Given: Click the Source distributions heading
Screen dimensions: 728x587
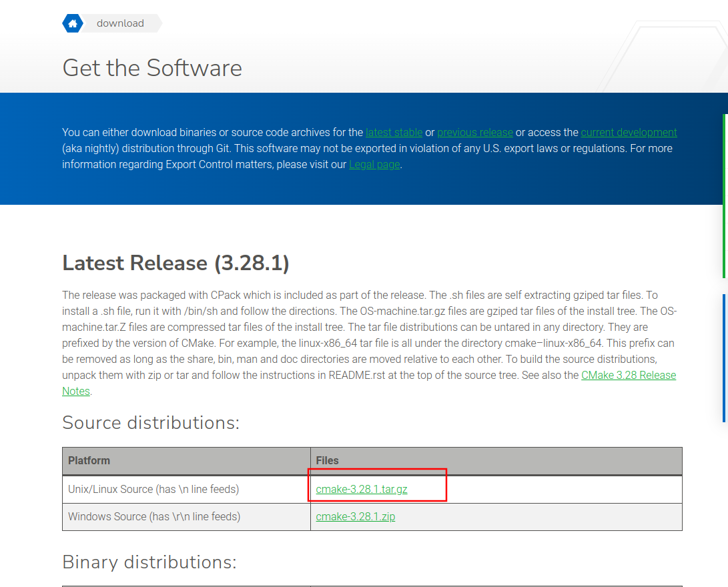Looking at the screenshot, I should coord(151,423).
